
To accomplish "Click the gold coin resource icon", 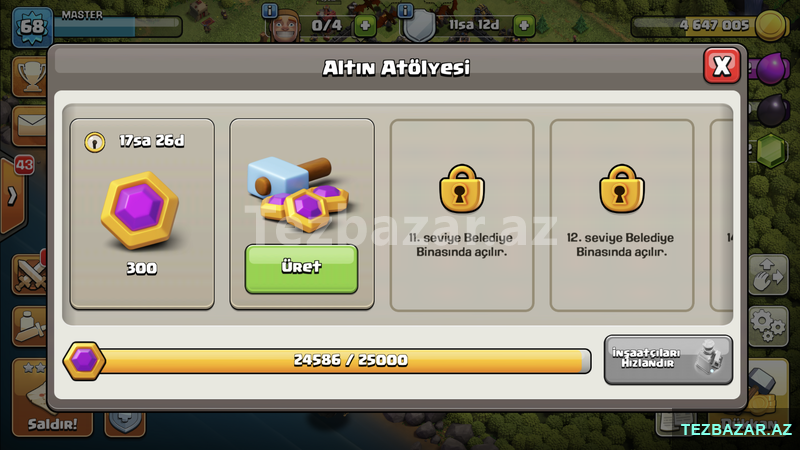I will pyautogui.click(x=770, y=25).
